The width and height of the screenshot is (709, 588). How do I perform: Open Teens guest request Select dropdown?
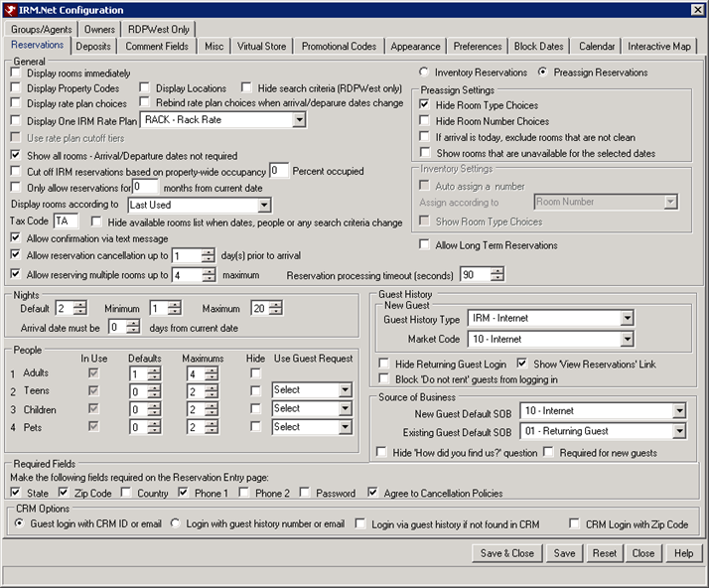click(345, 390)
